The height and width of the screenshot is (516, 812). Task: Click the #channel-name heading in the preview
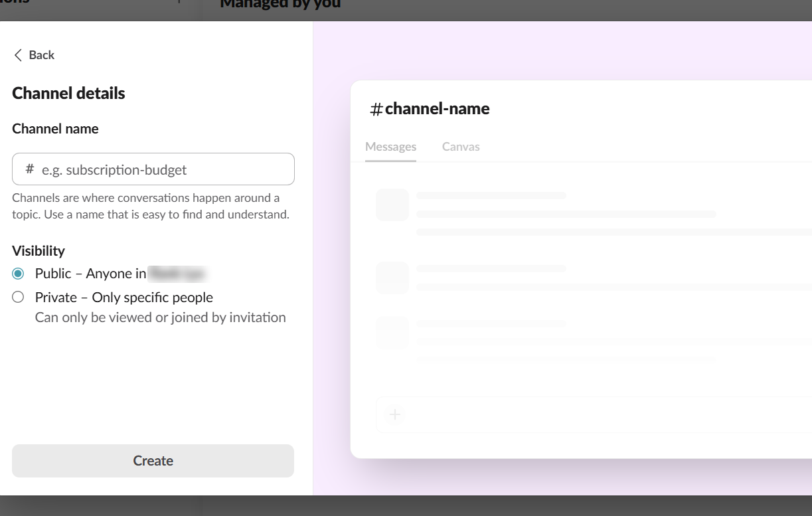pyautogui.click(x=430, y=108)
